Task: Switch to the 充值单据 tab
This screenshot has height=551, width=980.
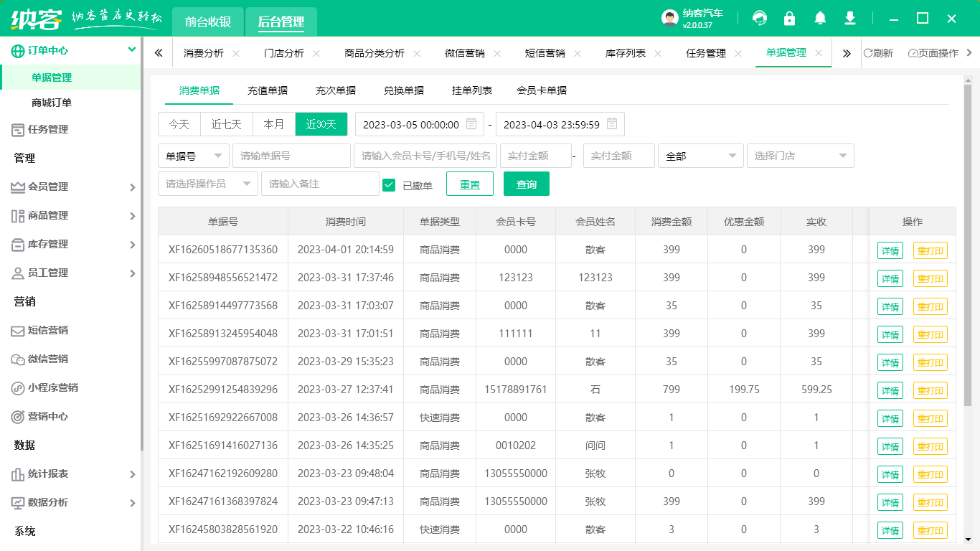Action: (268, 90)
